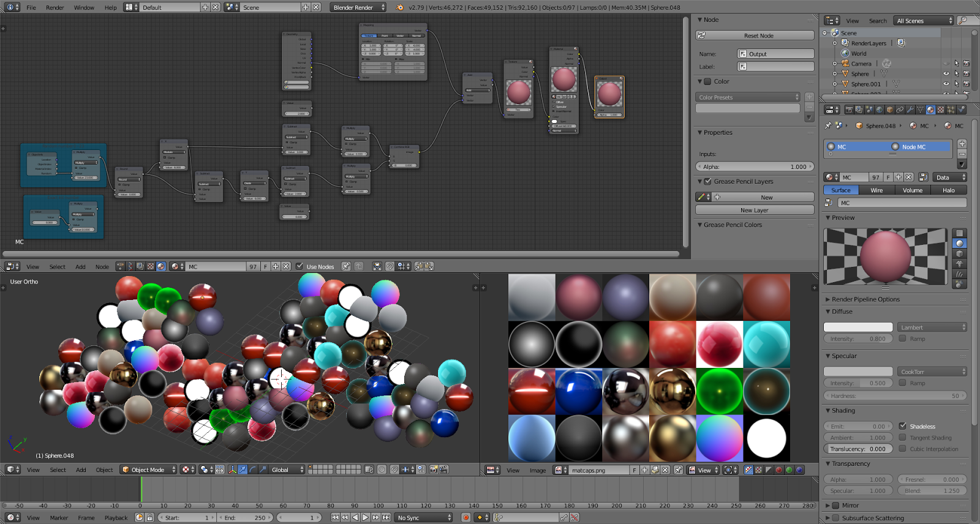This screenshot has height=524, width=980.
Task: Select texture node tree icon in node editor header
Action: tap(150, 266)
